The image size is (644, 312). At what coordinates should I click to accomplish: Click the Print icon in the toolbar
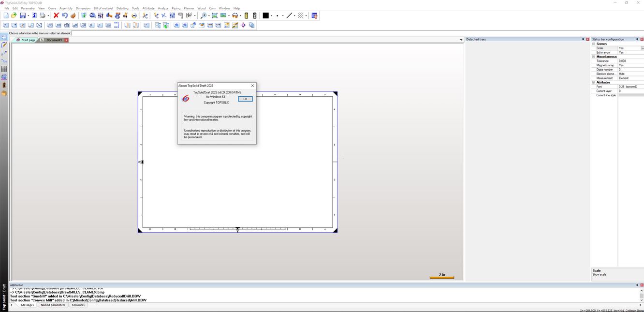(x=43, y=15)
